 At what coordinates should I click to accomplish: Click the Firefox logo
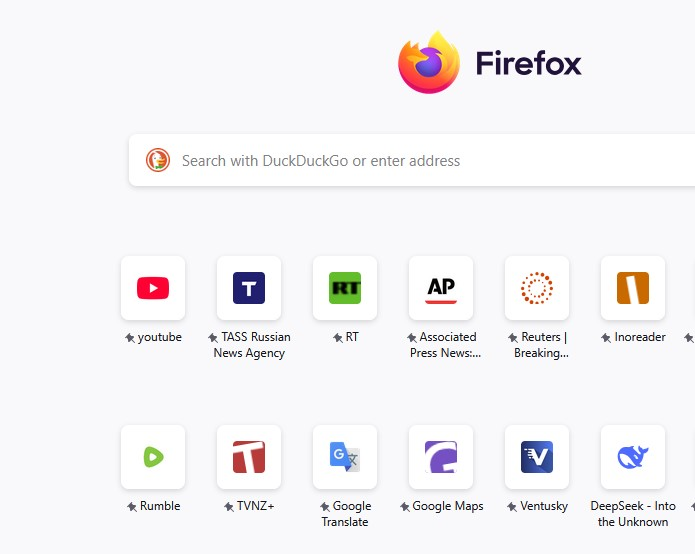[429, 62]
